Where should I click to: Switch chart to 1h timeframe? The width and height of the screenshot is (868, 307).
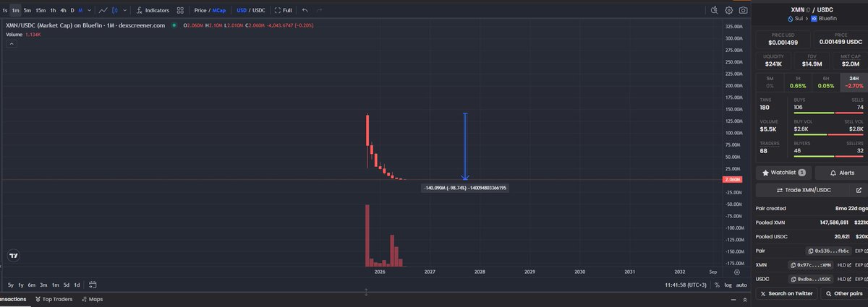click(53, 11)
